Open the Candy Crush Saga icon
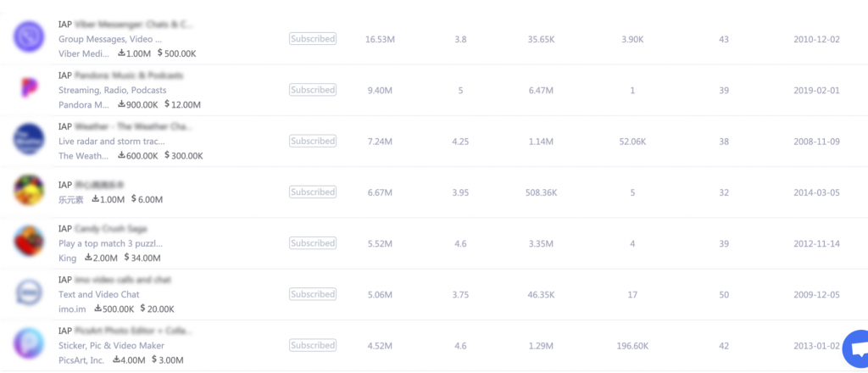The image size is (868, 373). pos(29,242)
